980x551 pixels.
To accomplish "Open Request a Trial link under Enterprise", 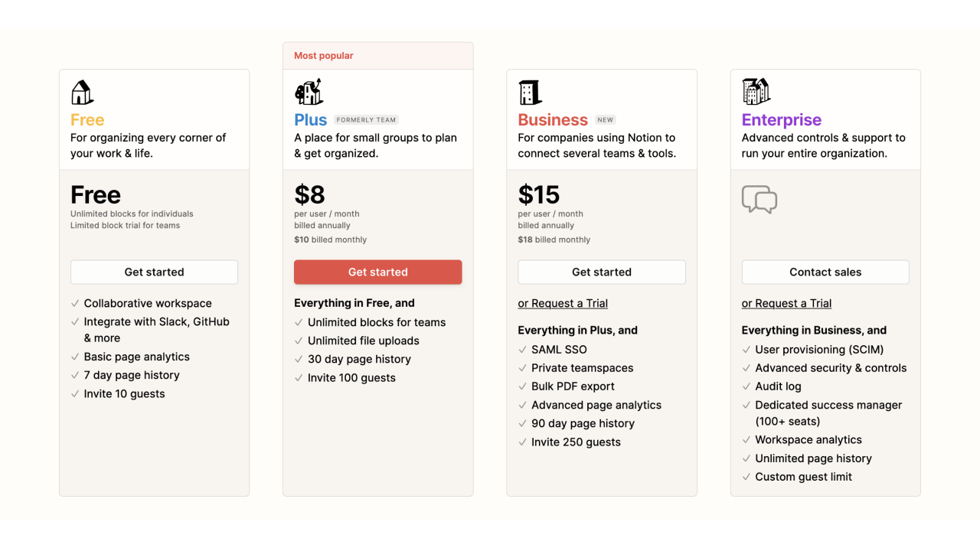I will pos(786,304).
